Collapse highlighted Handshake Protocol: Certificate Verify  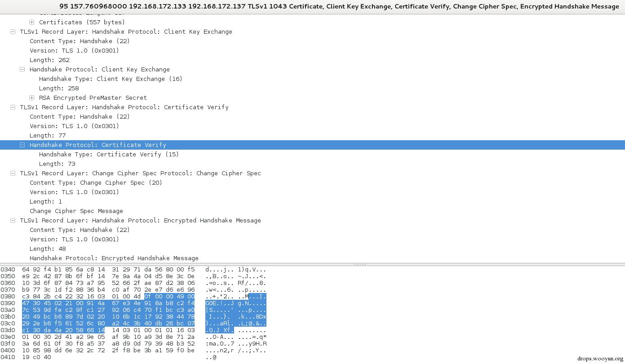[x=22, y=145]
